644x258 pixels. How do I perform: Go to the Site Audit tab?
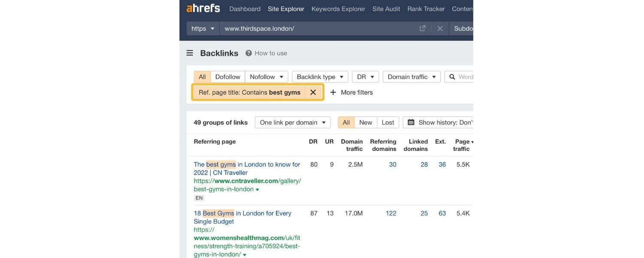click(386, 9)
